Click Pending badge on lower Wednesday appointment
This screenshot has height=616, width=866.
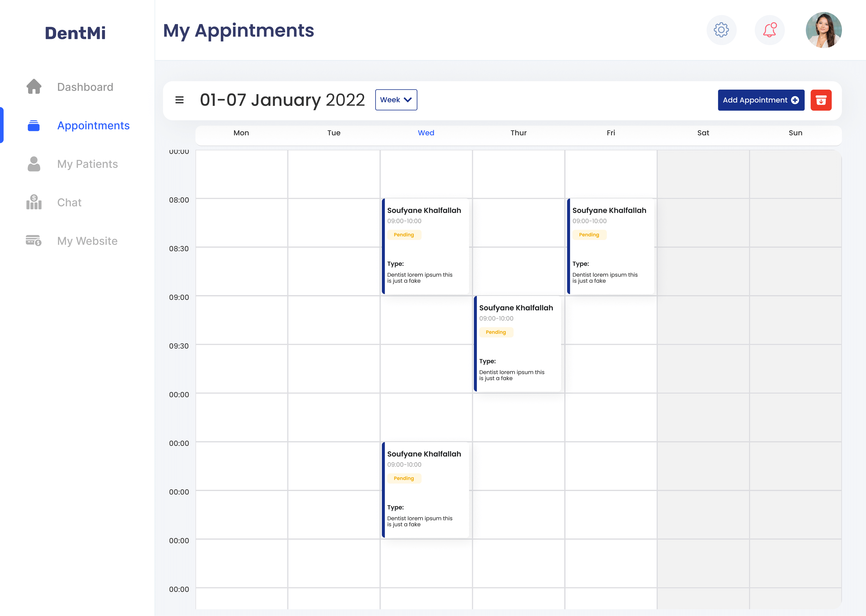pyautogui.click(x=404, y=478)
